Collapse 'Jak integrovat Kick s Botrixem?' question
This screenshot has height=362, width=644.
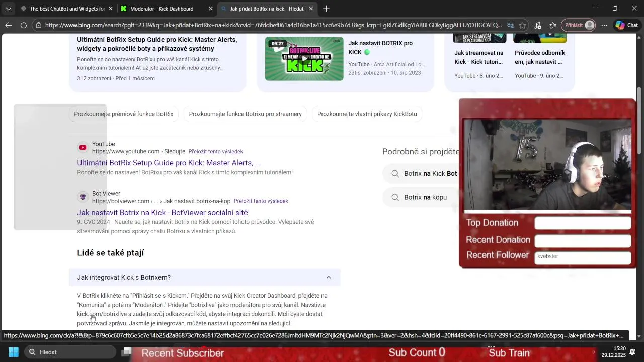pos(204,277)
